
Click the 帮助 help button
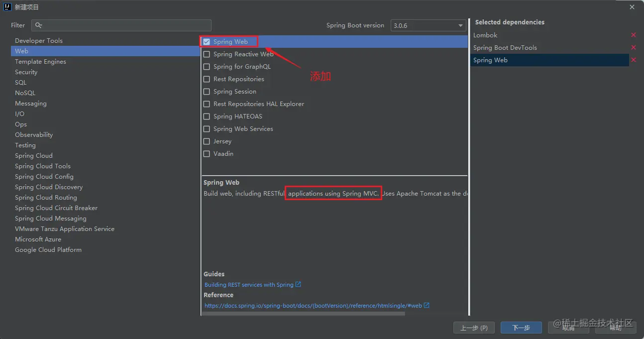point(616,328)
